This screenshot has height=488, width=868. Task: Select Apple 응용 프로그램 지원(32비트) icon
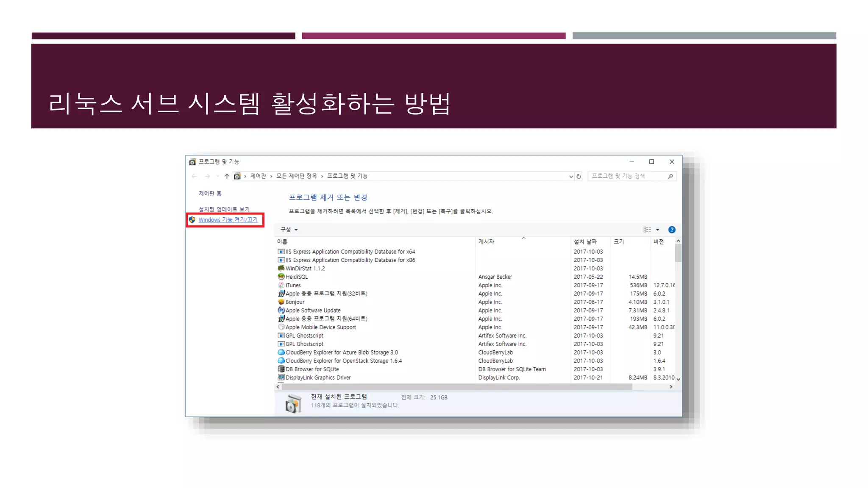click(x=281, y=294)
